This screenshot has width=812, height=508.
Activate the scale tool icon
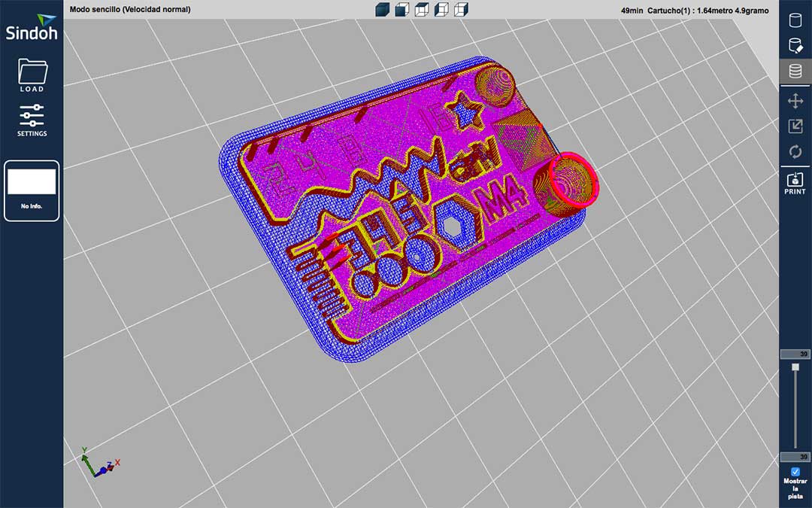click(x=795, y=126)
